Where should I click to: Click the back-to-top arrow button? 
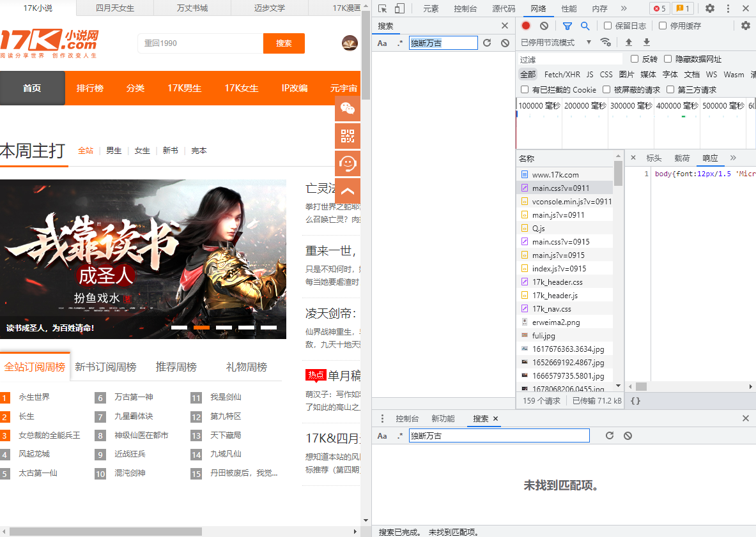348,191
